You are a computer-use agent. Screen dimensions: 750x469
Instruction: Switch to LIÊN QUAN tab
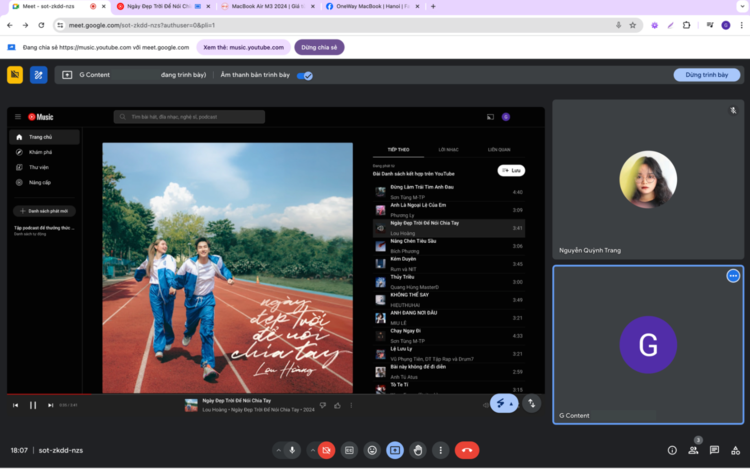click(499, 150)
